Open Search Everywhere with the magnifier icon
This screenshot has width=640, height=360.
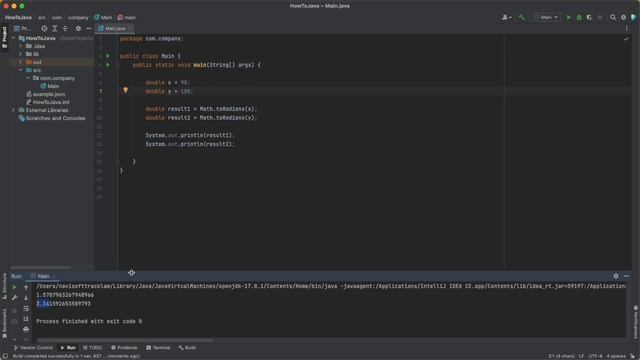point(613,18)
